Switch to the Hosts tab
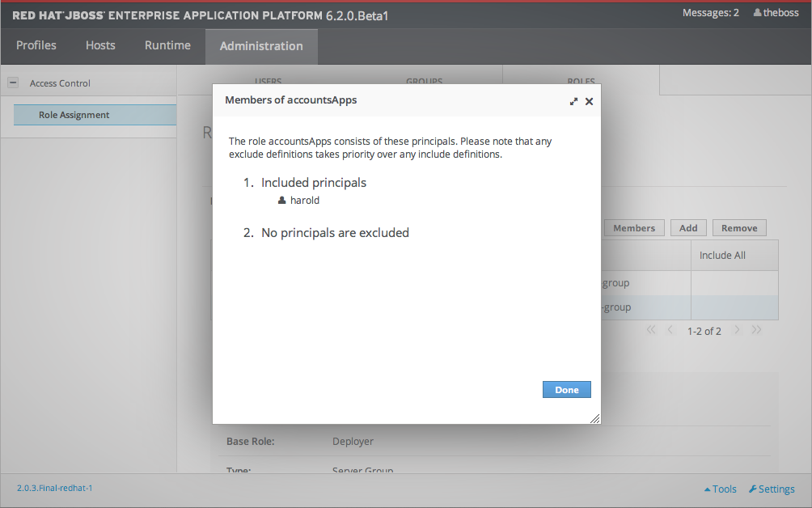 click(x=100, y=45)
